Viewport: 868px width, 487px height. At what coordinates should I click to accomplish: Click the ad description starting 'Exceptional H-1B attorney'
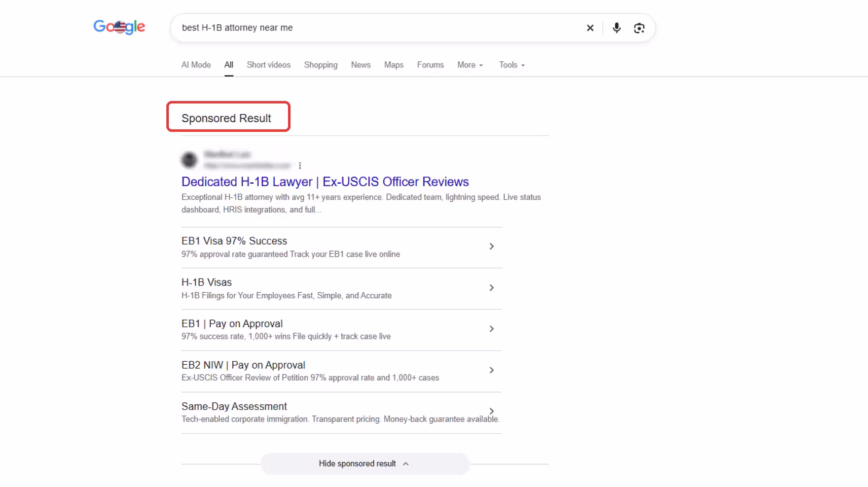361,203
